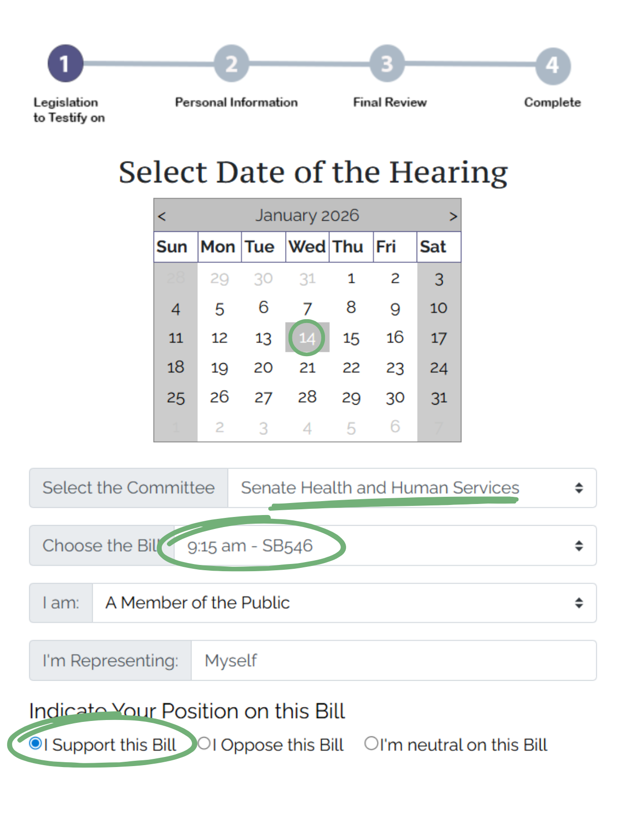Image resolution: width=626 pixels, height=840 pixels.
Task: Advance calendar to next month
Action: pos(453,216)
